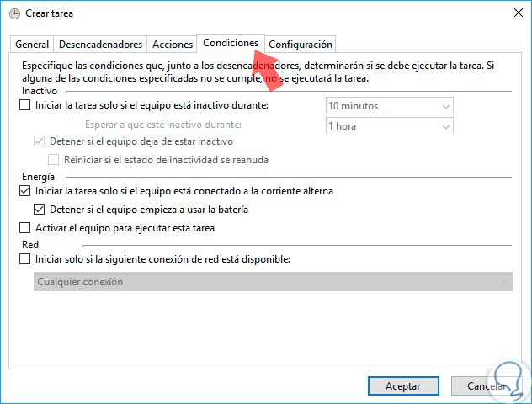Enable 'Activar el equipo para ejecutar esta tarea'
Image resolution: width=532 pixels, height=404 pixels.
(24, 228)
